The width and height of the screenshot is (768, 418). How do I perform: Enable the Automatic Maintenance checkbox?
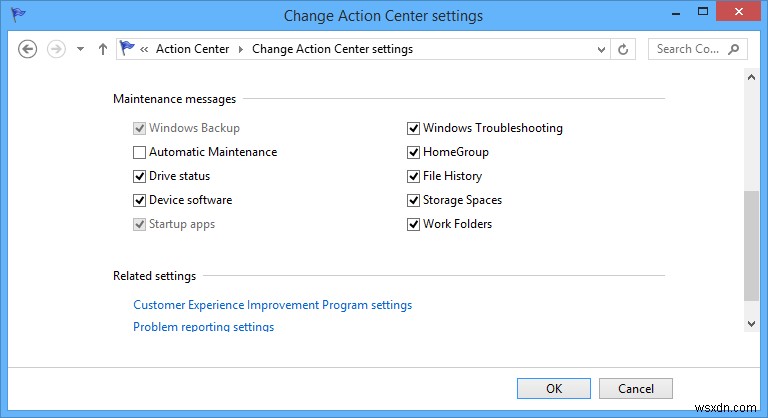coord(140,152)
